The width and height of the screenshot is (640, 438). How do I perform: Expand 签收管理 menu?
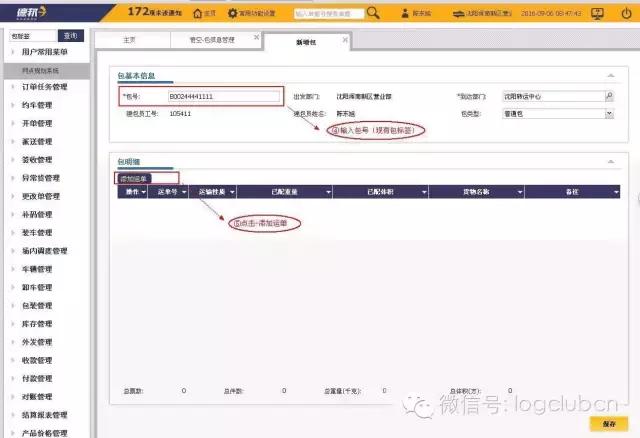pos(37,160)
